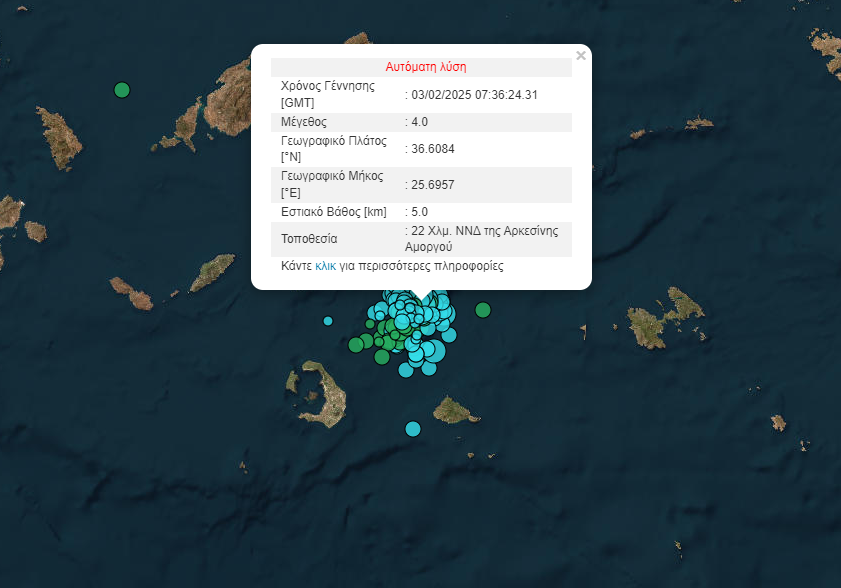Open the 'κλικ' link for more information
This screenshot has height=588, width=841.
point(326,266)
